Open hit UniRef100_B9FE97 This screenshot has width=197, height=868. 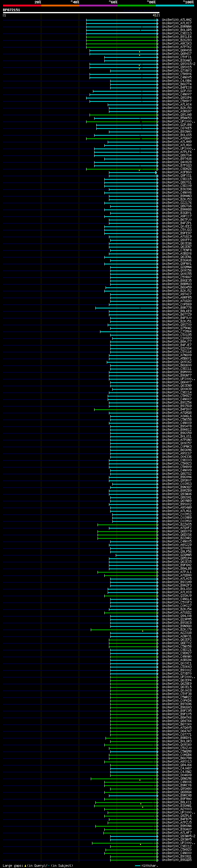pos(177,233)
